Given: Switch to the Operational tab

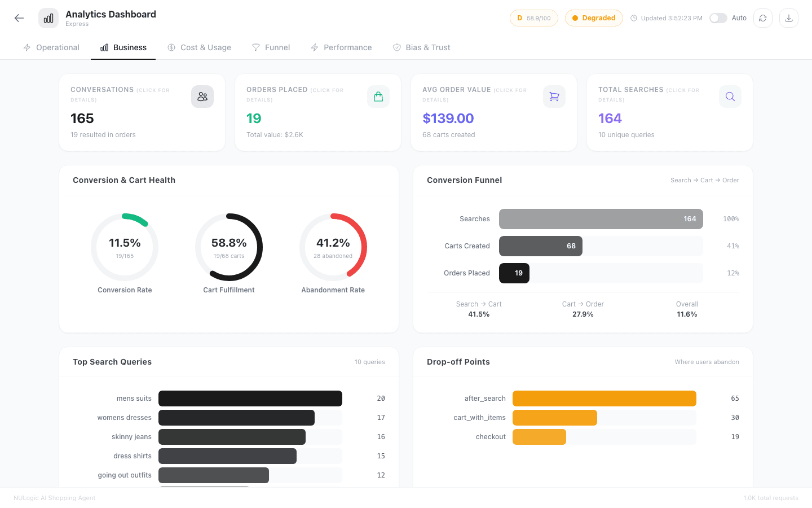Looking at the screenshot, I should (x=51, y=47).
